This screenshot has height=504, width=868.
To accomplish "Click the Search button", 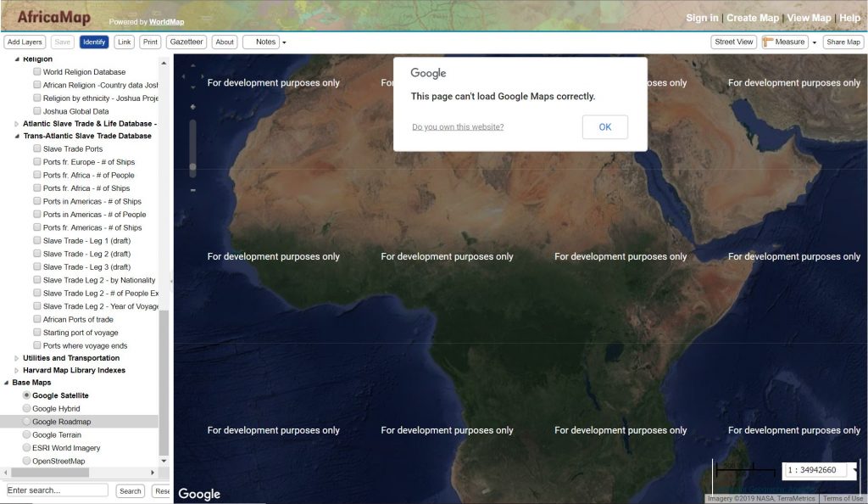I will tap(130, 490).
